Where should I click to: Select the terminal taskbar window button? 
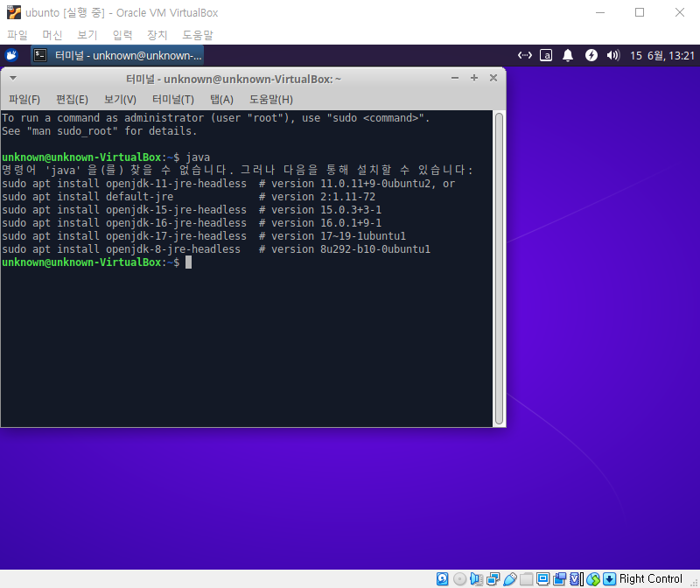click(x=117, y=55)
